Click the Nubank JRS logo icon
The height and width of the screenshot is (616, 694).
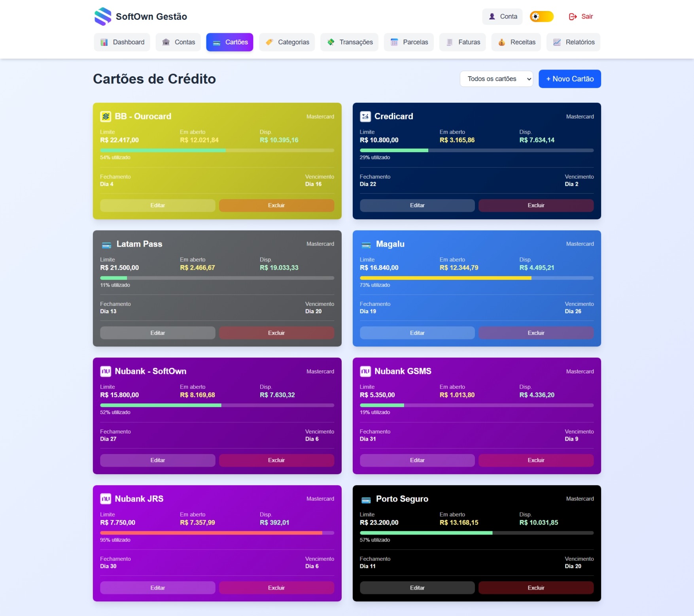point(106,499)
